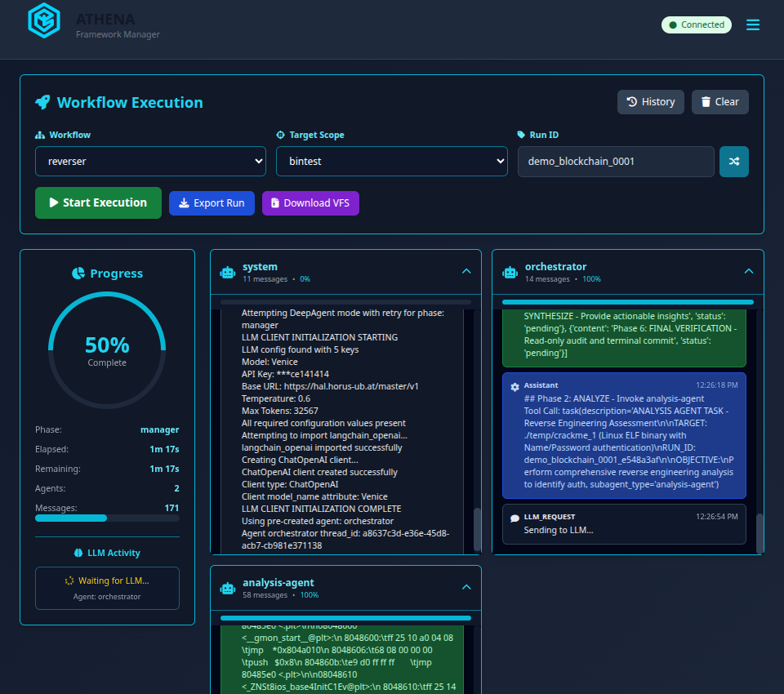The width and height of the screenshot is (784, 694).
Task: Click the Messages progress bar
Action: (x=107, y=518)
